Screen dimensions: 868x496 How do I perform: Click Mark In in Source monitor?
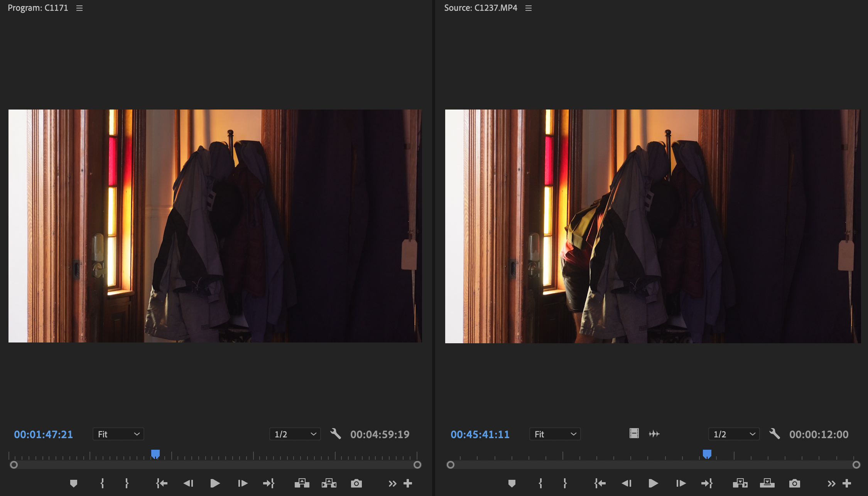(x=540, y=483)
